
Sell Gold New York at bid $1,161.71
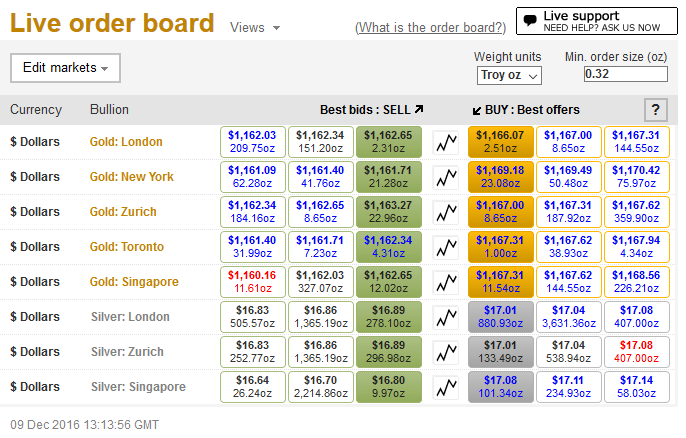pos(388,177)
